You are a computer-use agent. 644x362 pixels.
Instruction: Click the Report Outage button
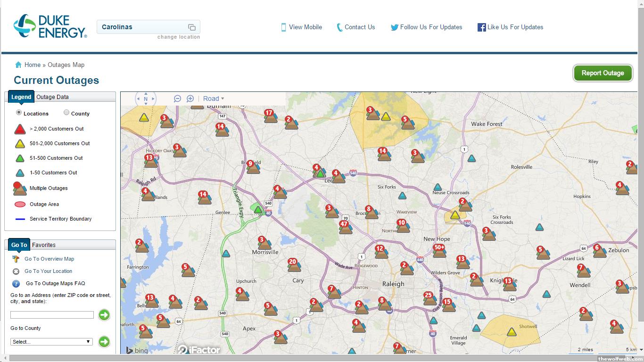[x=603, y=73]
